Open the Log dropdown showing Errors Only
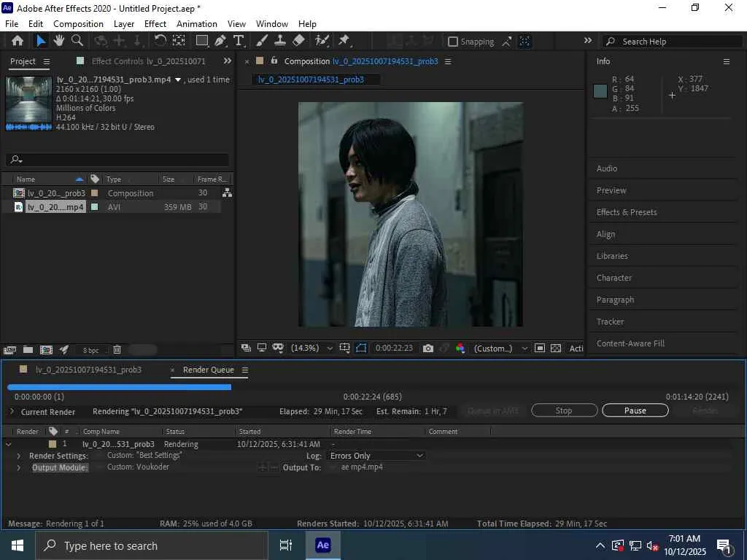Screen dimensions: 747x560 click(376, 456)
